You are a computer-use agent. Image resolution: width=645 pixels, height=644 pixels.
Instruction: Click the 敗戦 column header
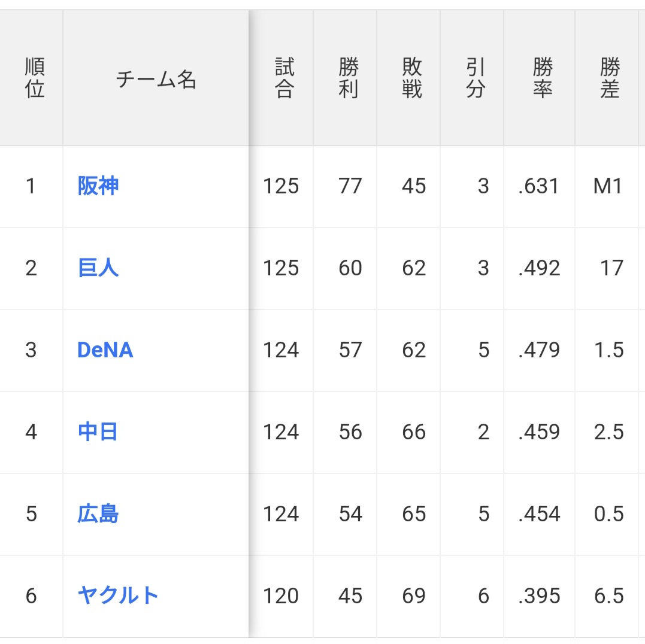click(x=412, y=78)
